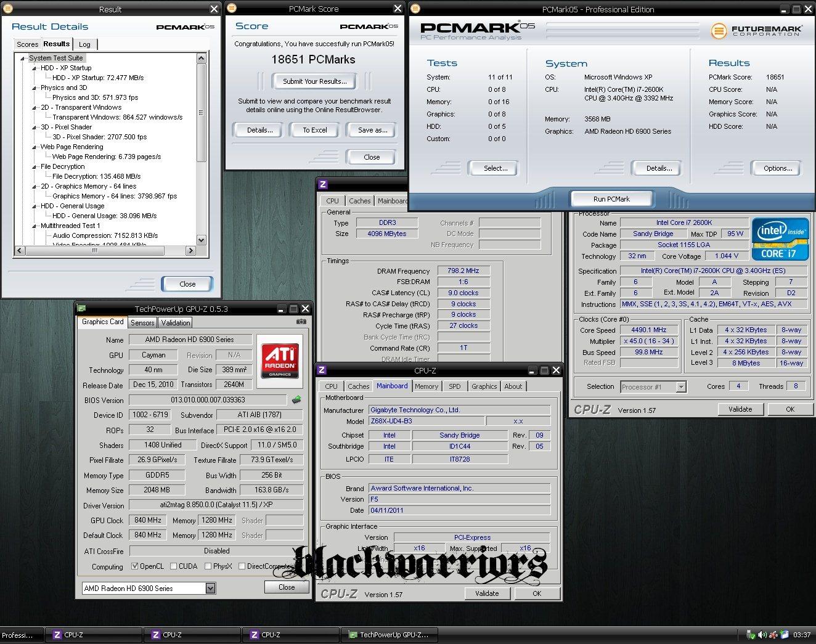Toggle the CUDA checkbox
This screenshot has width=816, height=644.
[x=173, y=566]
